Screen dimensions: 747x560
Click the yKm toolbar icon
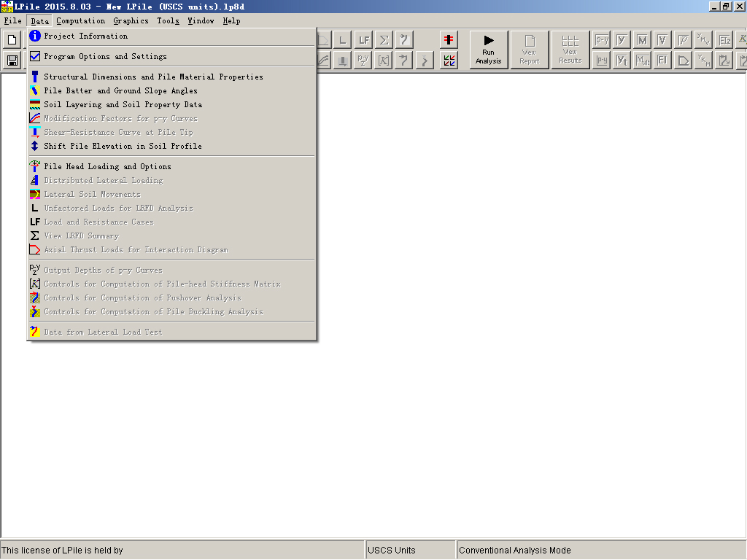click(704, 61)
